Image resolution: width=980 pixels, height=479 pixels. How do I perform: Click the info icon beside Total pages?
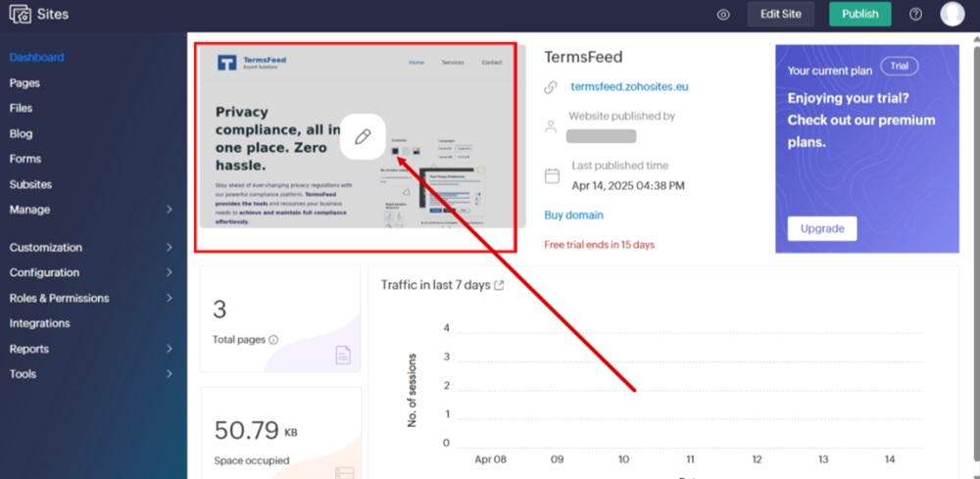(x=273, y=340)
